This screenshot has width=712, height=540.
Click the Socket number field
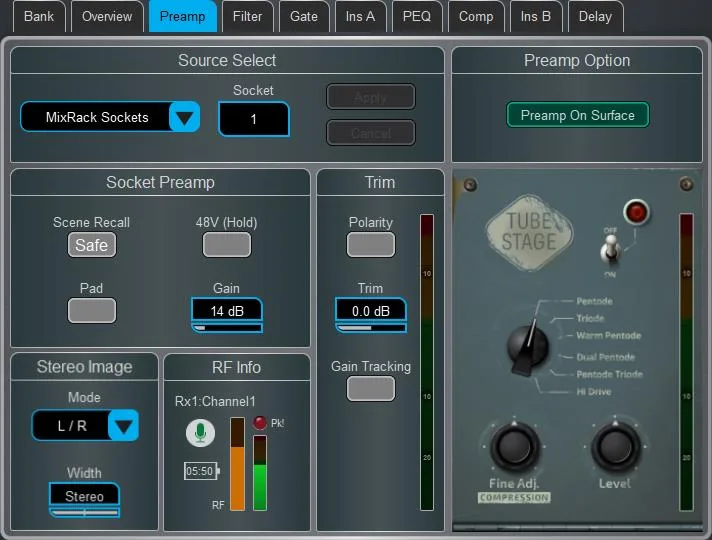(254, 119)
